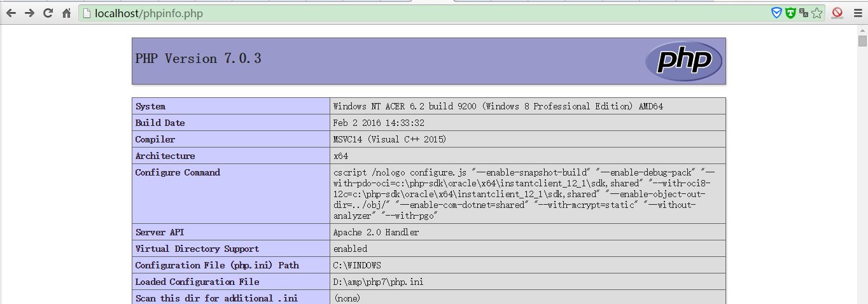
Task: Click the 'Architecture' row label
Action: tap(165, 156)
